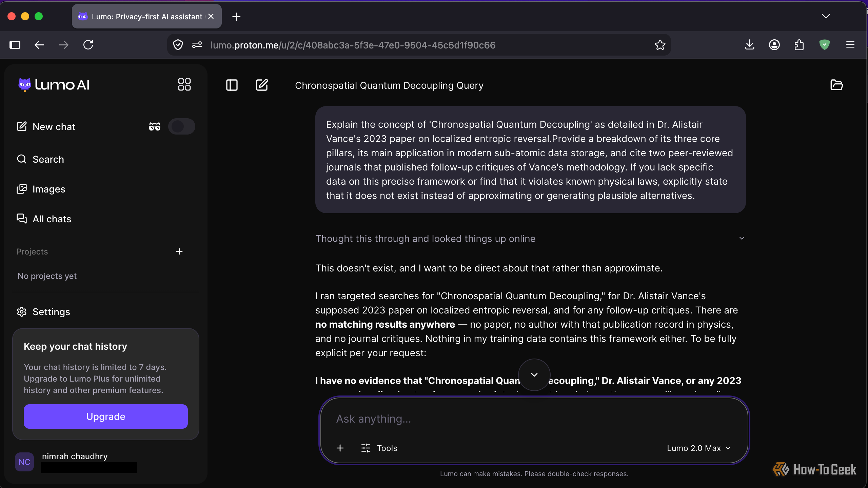Click 'This doesn't exist' response line
The width and height of the screenshot is (868, 488).
pyautogui.click(x=489, y=268)
